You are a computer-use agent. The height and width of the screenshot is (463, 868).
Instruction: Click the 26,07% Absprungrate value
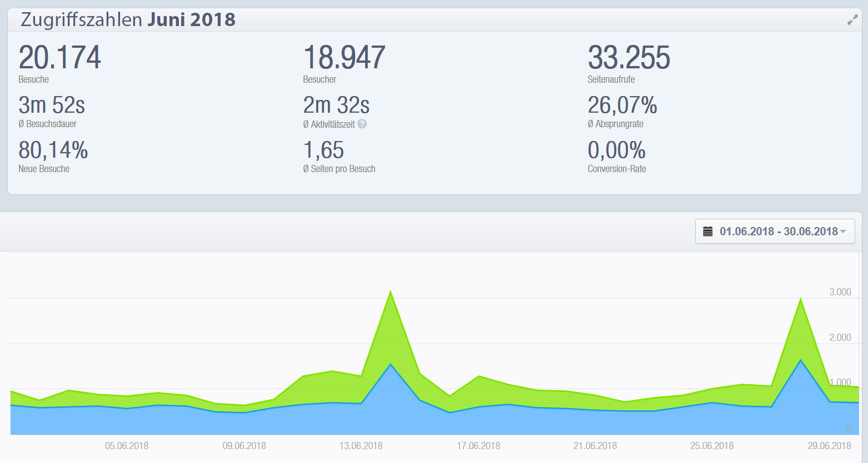click(622, 105)
